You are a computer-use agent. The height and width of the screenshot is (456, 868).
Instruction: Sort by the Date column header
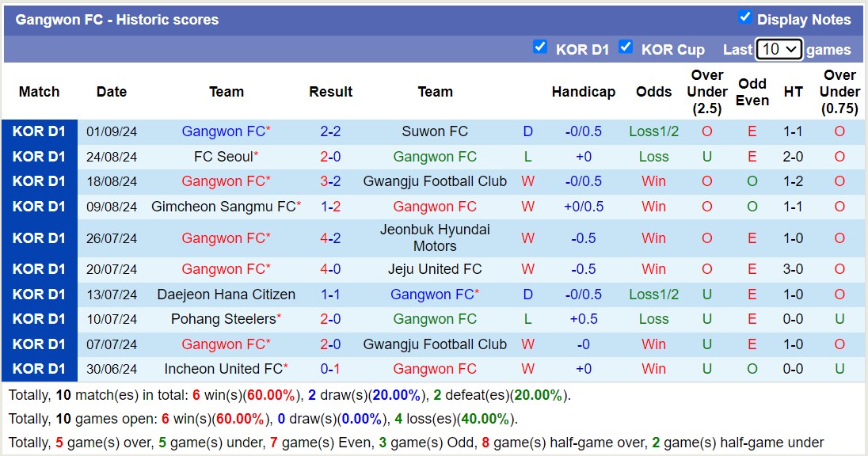pos(111,92)
